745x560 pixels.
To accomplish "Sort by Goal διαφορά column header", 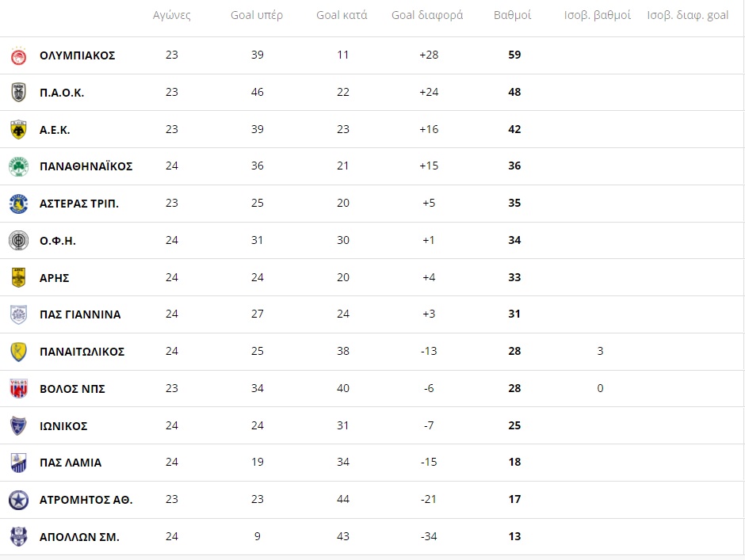I will pos(427,15).
